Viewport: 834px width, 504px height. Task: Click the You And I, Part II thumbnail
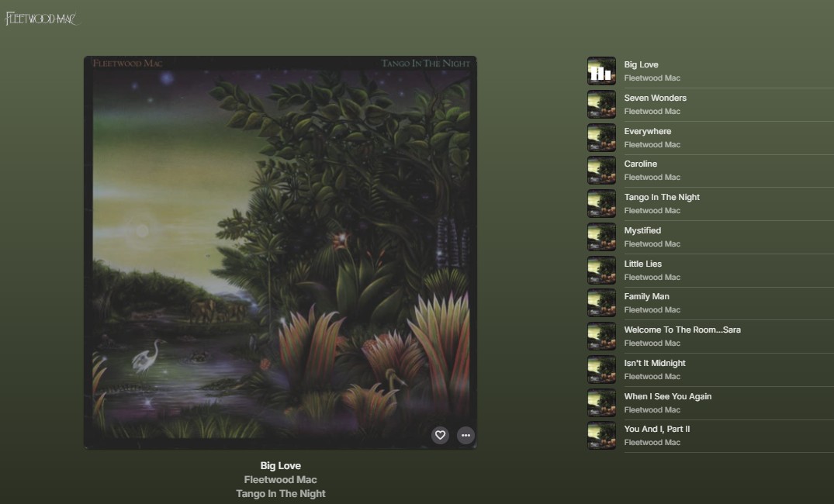[x=601, y=436]
